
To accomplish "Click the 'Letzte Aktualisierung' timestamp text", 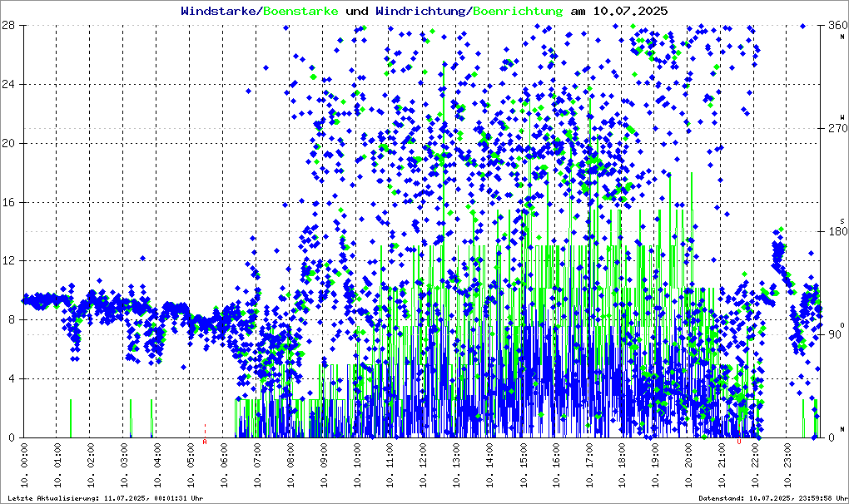I will pyautogui.click(x=103, y=498).
